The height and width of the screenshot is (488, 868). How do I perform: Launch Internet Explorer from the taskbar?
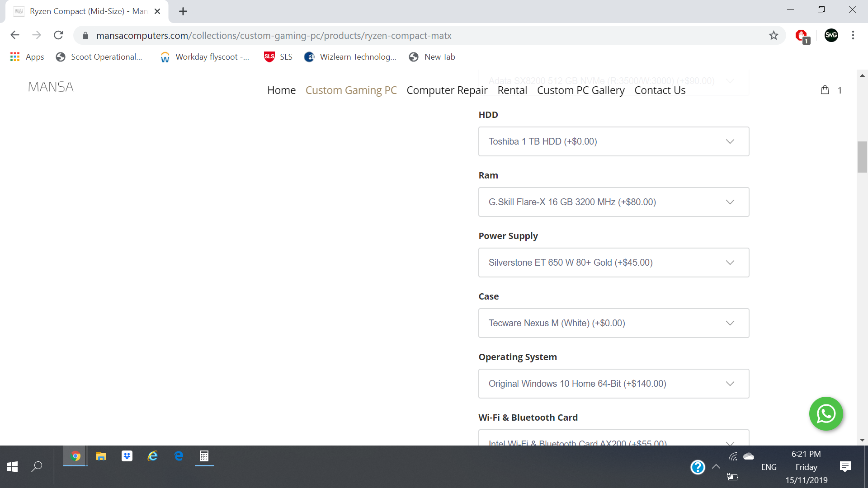coord(153,456)
